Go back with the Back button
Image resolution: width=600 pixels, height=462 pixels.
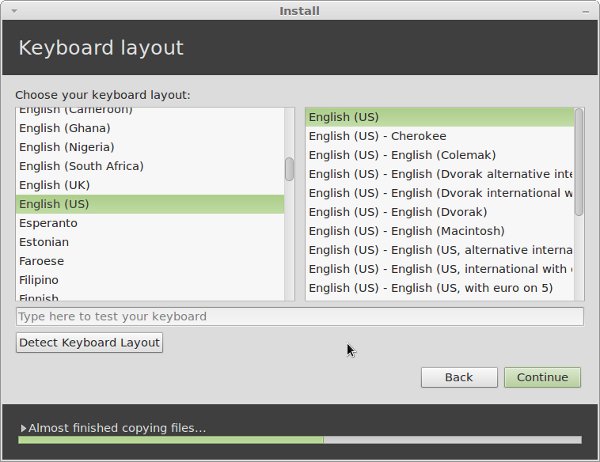pyautogui.click(x=459, y=377)
